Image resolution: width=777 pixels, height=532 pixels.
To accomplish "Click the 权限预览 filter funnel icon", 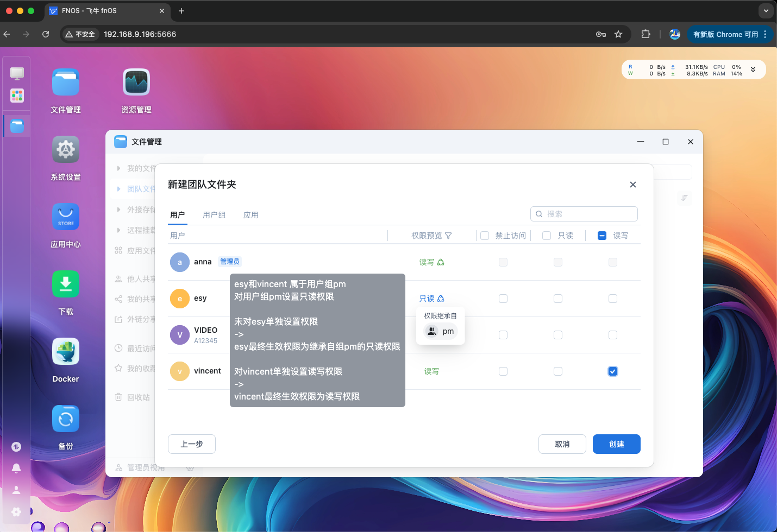I will (448, 236).
